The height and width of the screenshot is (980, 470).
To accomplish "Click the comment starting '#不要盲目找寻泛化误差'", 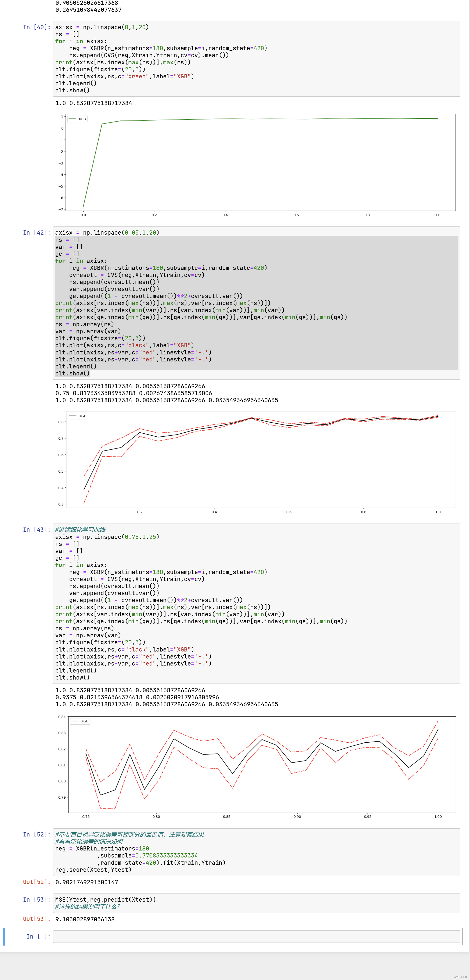I will 129,834.
